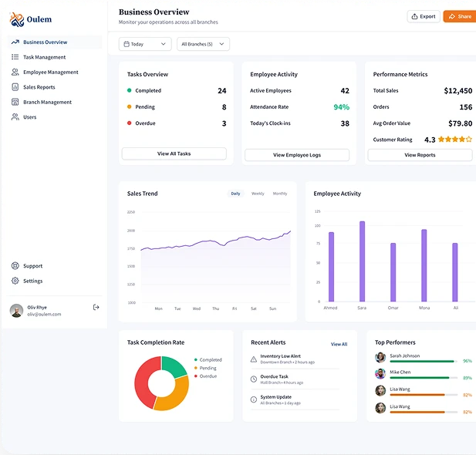
Task: Click the Employee Management icon in sidebar
Action: (15, 72)
